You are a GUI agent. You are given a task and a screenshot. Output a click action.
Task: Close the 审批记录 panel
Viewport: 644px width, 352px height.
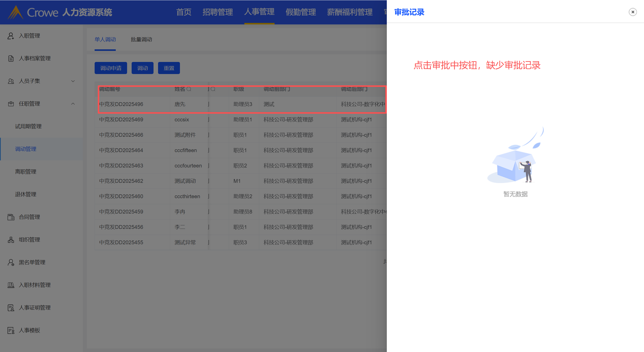(633, 12)
